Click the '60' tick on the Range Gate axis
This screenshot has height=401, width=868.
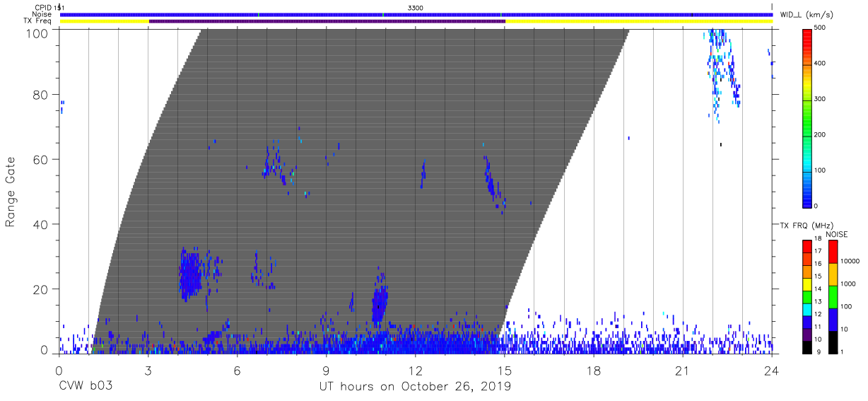tap(42, 160)
